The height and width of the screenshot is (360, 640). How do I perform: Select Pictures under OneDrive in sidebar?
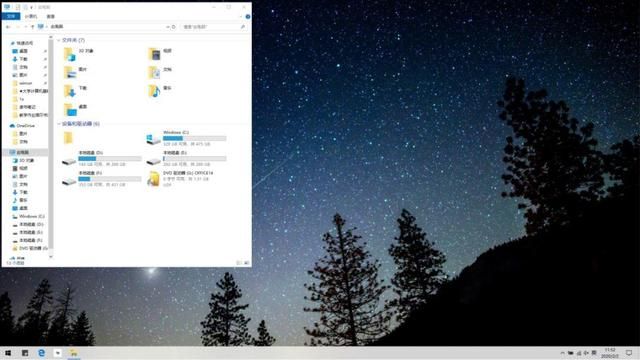point(24,134)
